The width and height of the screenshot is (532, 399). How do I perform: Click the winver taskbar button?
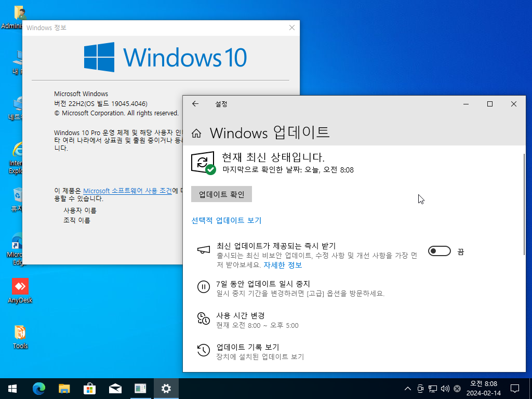click(x=140, y=389)
